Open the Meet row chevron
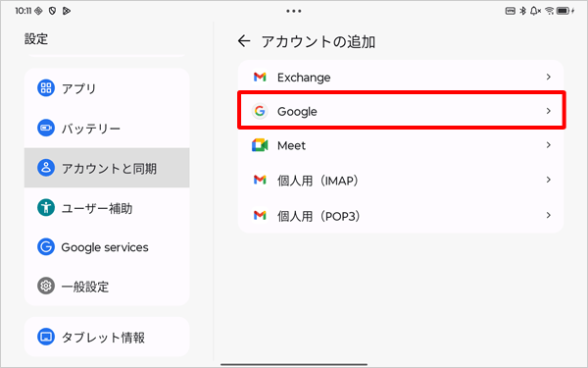This screenshot has width=588, height=368. coord(548,145)
